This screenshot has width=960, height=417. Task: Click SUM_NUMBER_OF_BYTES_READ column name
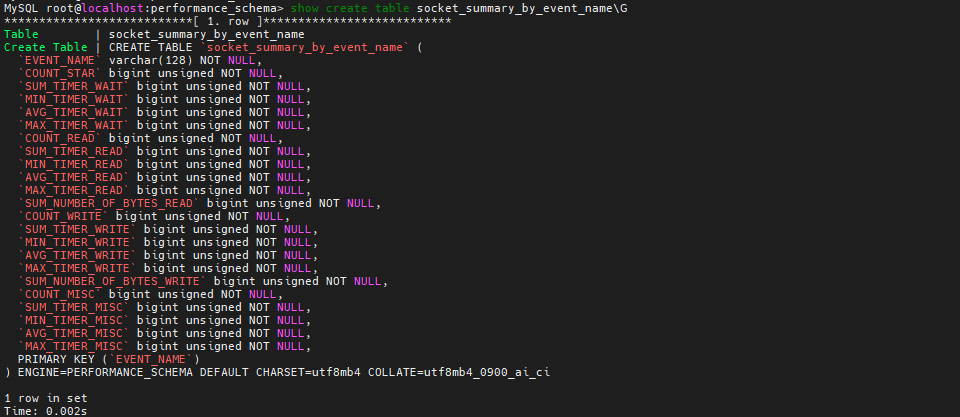109,203
